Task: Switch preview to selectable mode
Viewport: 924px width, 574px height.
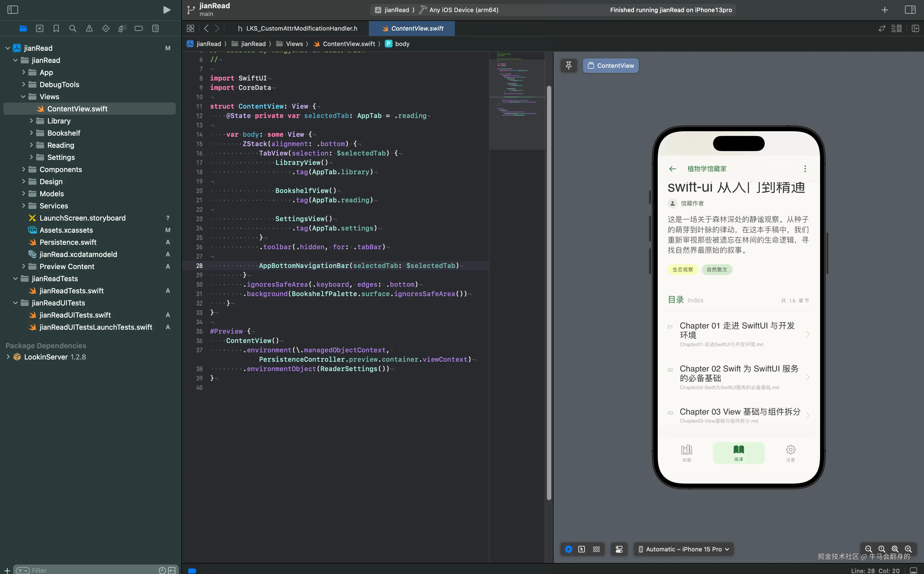Action: click(x=581, y=549)
